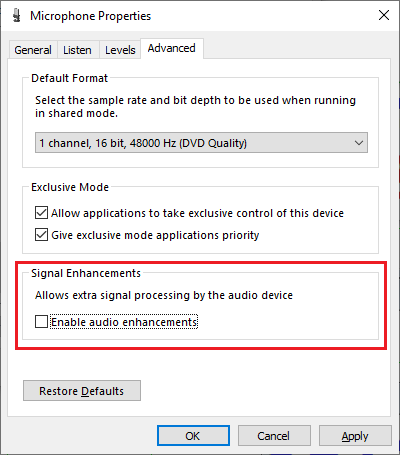Click the 'Allow applications to take exclusive control' label

pos(197,213)
